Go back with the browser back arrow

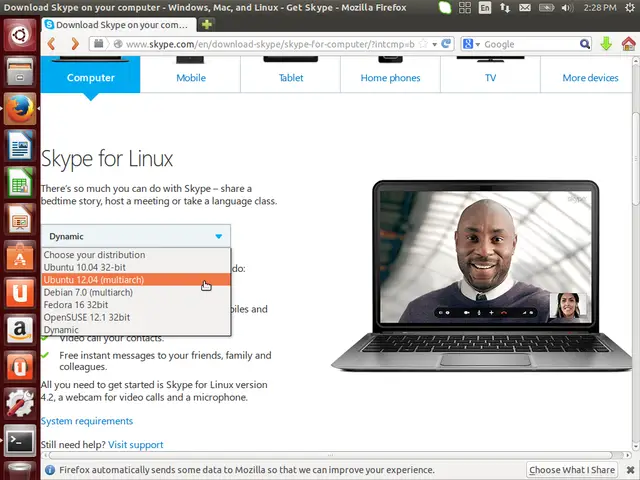[52, 44]
